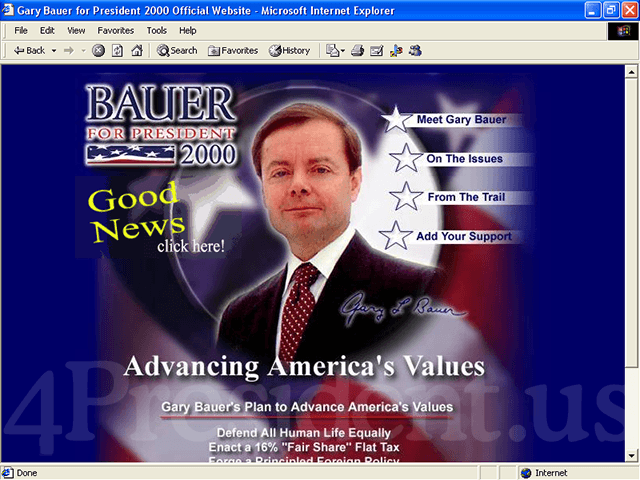Open the Favorites toolbar button

click(x=233, y=51)
